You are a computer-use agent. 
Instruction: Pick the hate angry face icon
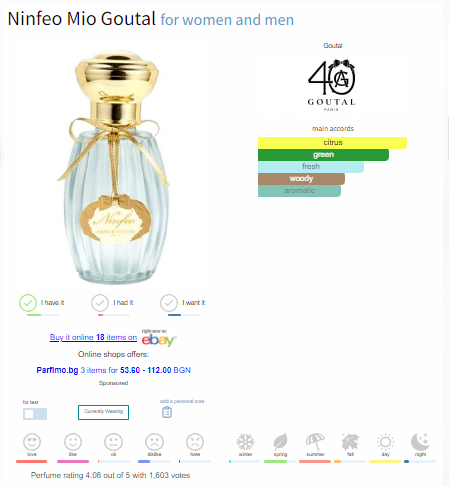click(195, 442)
